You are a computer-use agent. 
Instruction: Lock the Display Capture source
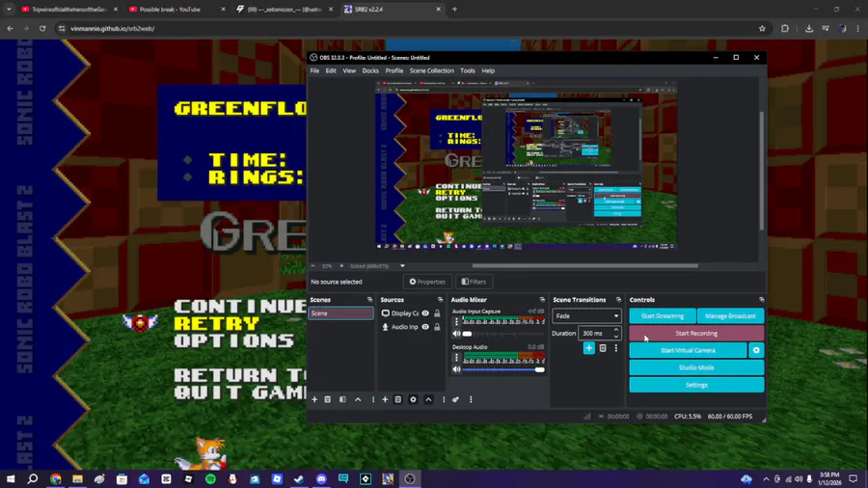(x=437, y=313)
